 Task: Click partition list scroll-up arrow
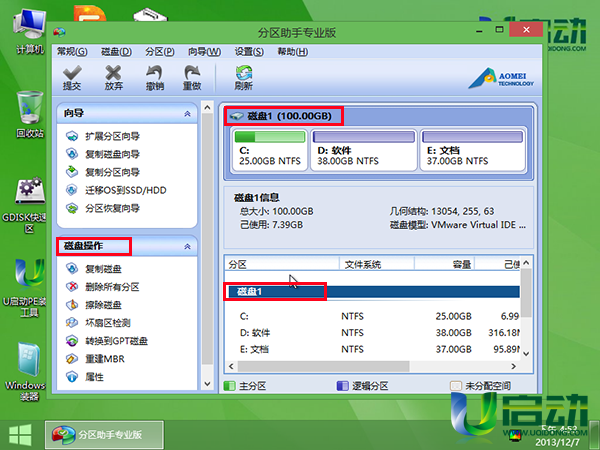click(526, 262)
